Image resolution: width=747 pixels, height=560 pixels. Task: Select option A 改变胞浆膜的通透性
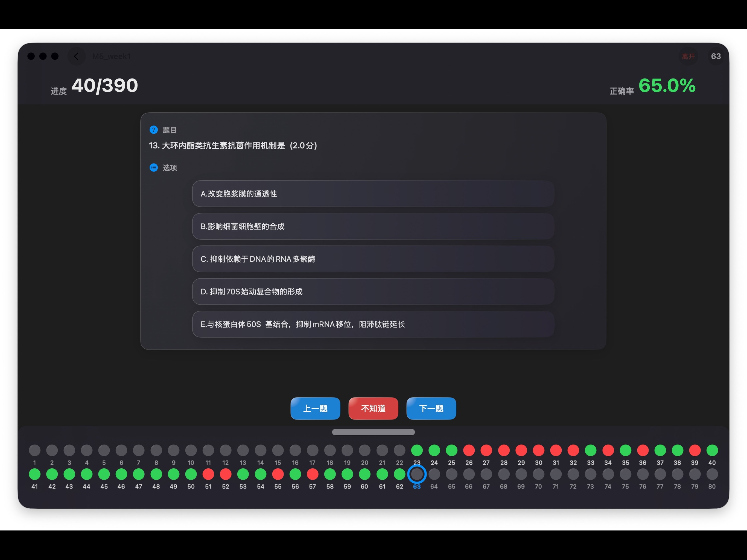tap(373, 194)
